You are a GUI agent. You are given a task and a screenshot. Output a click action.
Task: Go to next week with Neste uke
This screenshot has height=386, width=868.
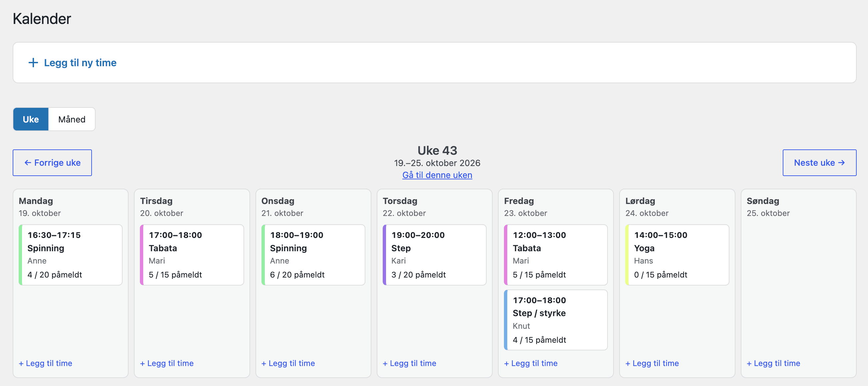tap(819, 162)
